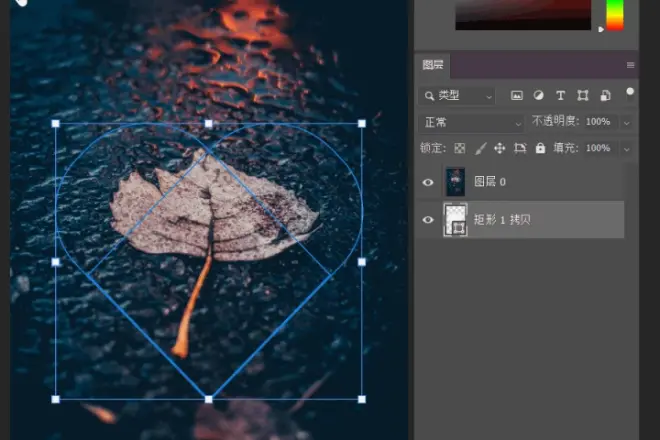Click the type layer filter icon
This screenshot has height=440, width=660.
click(x=560, y=96)
